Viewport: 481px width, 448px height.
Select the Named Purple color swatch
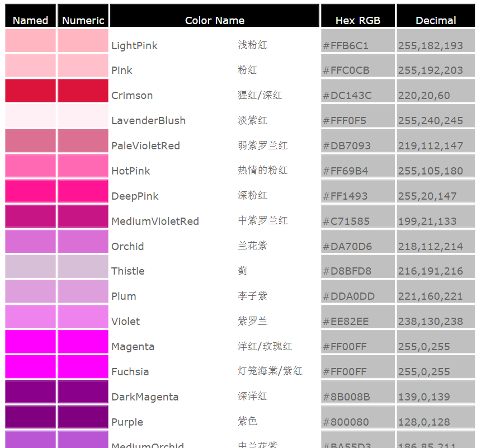[x=30, y=417]
